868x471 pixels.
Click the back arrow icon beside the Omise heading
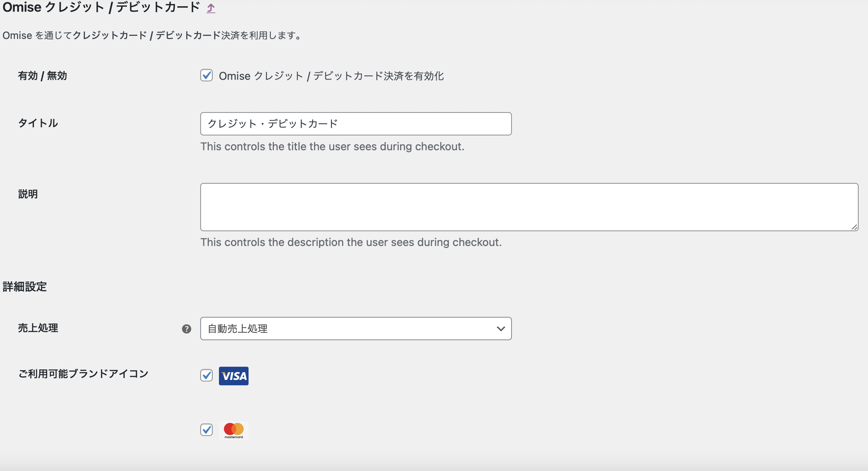(x=211, y=8)
